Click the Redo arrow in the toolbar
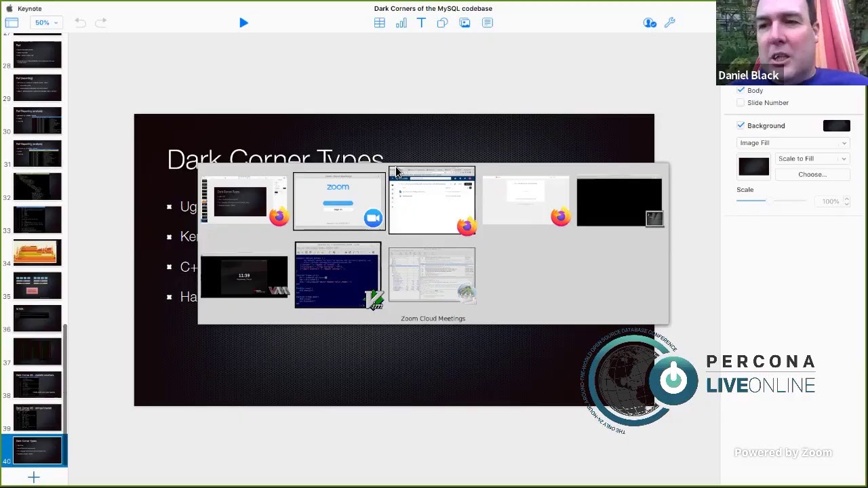The width and height of the screenshot is (868, 488). pos(101,23)
